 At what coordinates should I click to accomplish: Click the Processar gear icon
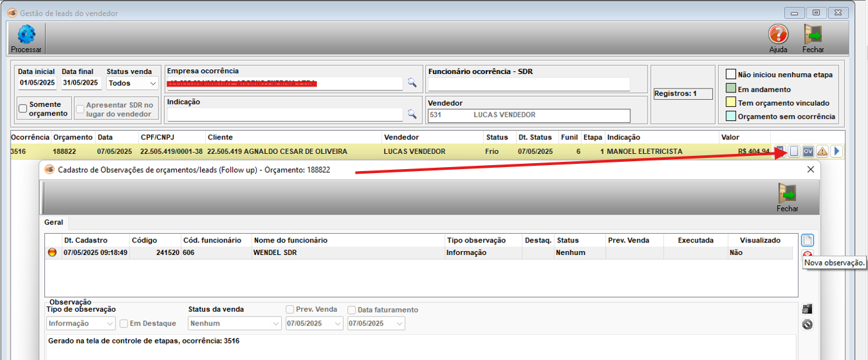[26, 34]
